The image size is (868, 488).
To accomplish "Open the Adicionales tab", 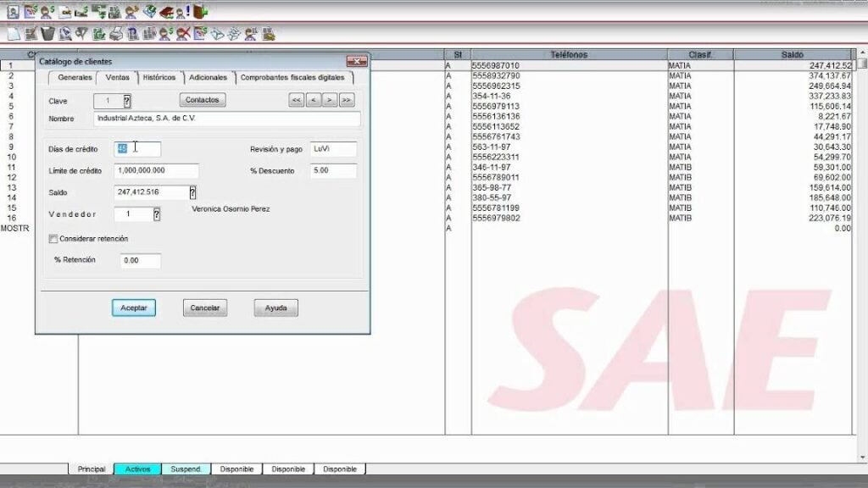I will (x=209, y=77).
